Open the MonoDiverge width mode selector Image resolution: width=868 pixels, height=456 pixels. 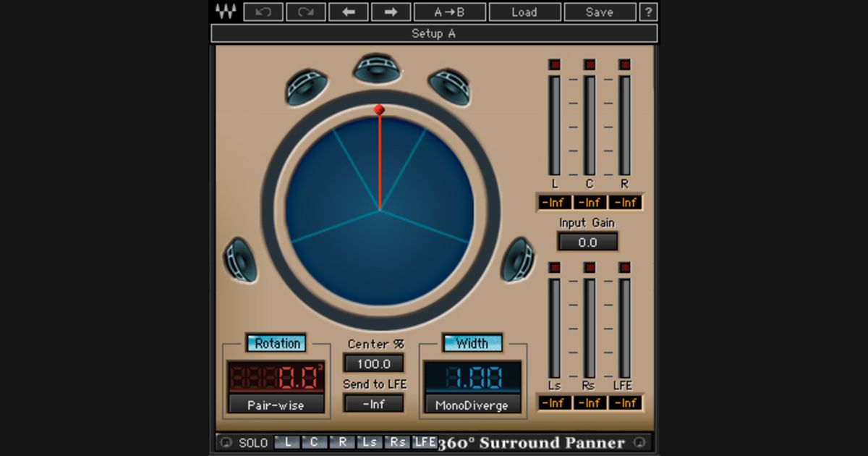click(x=472, y=405)
